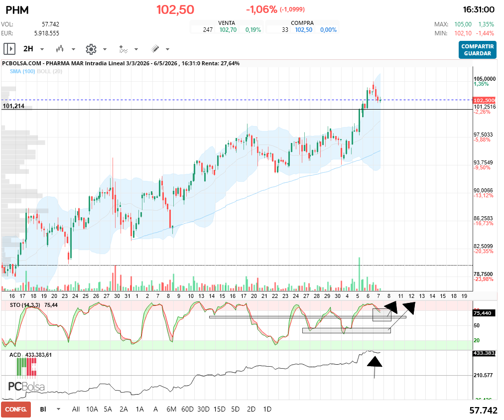The height and width of the screenshot is (420, 504).
Task: Click the -1,06% change value
Action: [x=261, y=9]
